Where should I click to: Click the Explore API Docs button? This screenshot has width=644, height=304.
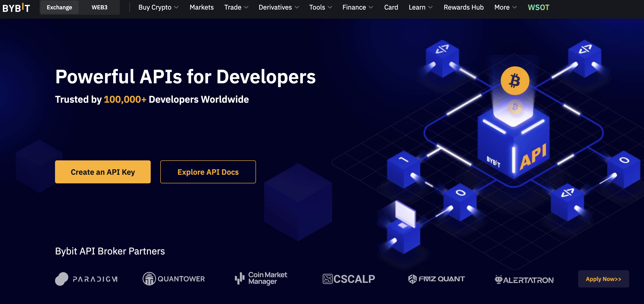[208, 172]
